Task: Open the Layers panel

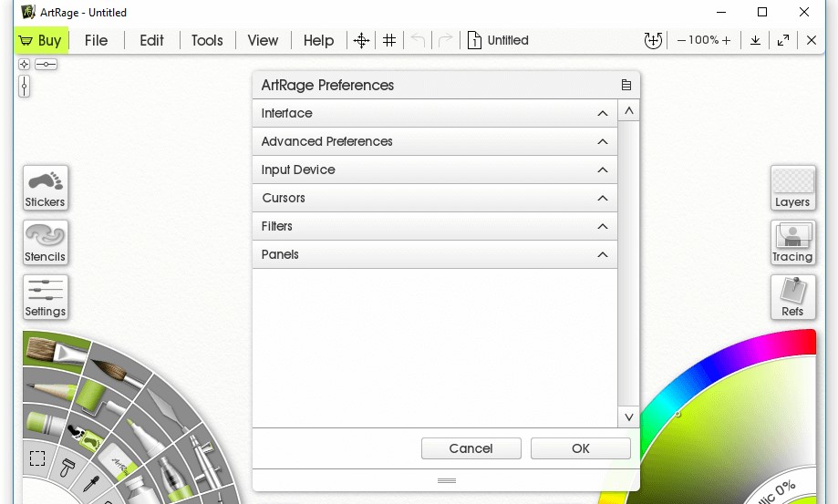Action: [x=792, y=188]
